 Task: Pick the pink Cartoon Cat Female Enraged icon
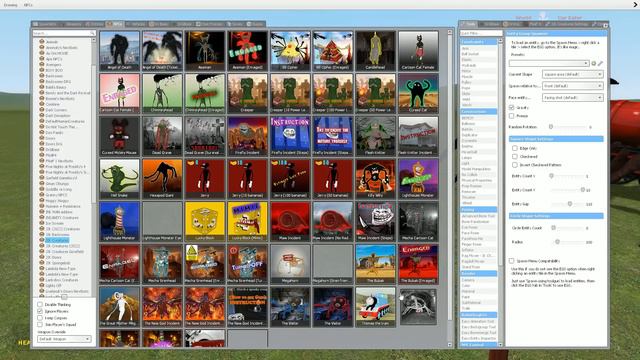click(119, 93)
